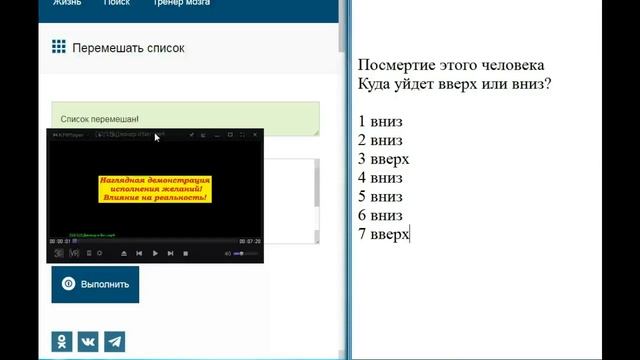Click inside the list textarea behind the player
Image resolution: width=640 pixels, height=360 pixels.
pos(289,201)
